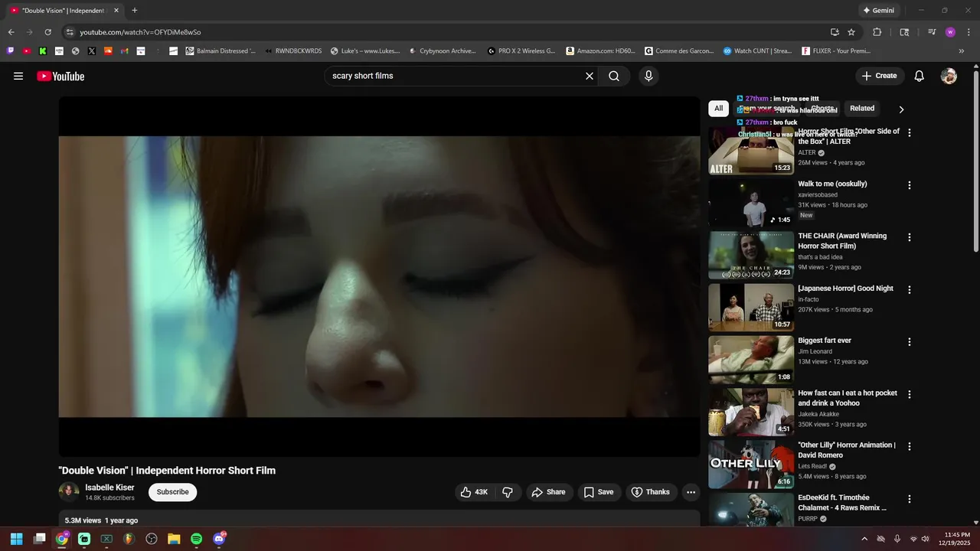Open the Isabelle Kiser channel name link
This screenshot has height=551, width=980.
coord(109,487)
